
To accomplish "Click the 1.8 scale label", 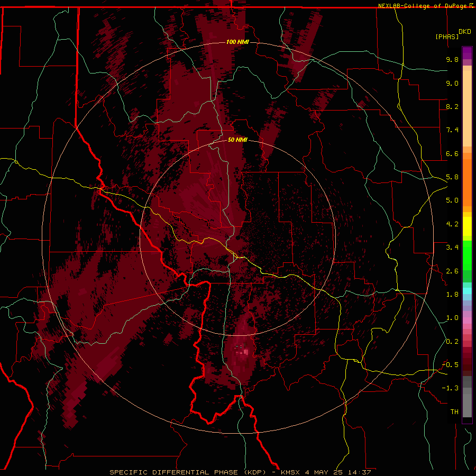I will tap(452, 295).
